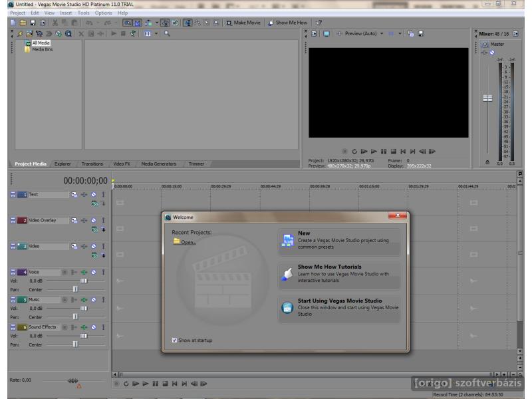The height and width of the screenshot is (399, 532).
Task: Open the Insert menu
Action: [66, 13]
